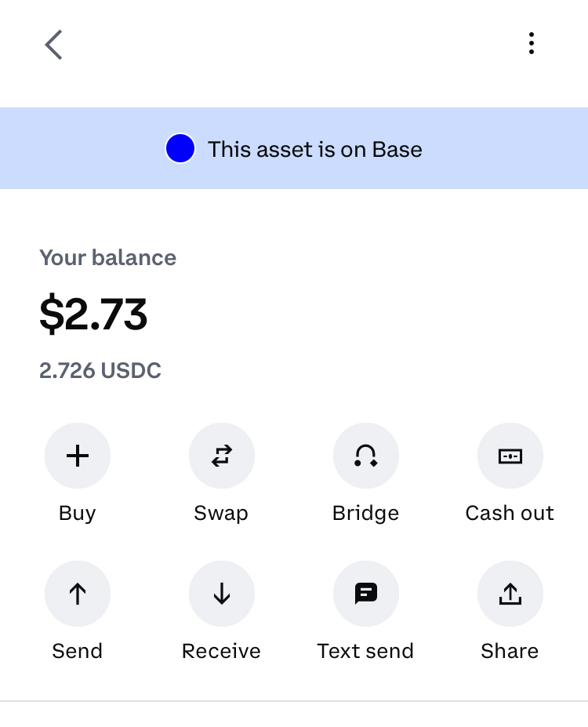Go back using the left chevron

(x=54, y=45)
